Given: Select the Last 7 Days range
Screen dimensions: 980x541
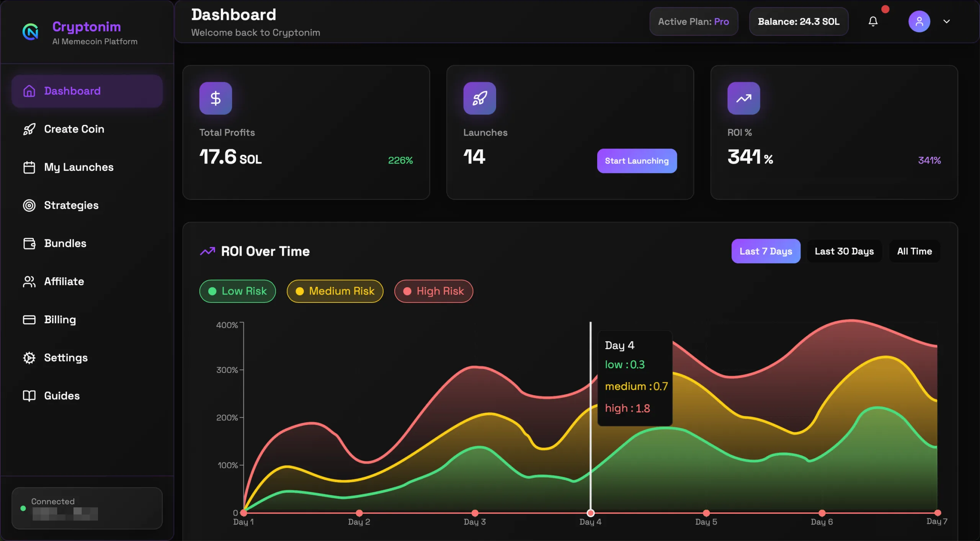Looking at the screenshot, I should [766, 251].
